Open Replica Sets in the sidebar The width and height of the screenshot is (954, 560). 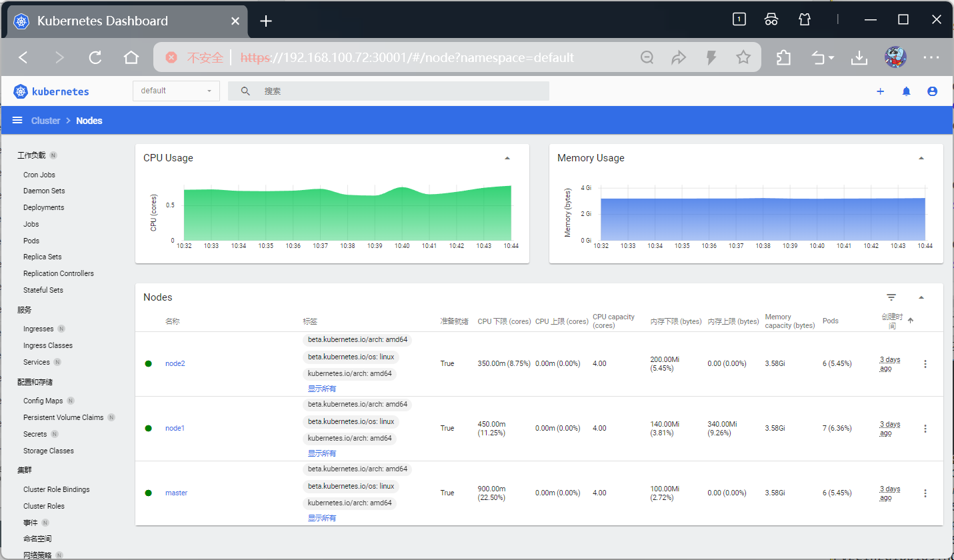[43, 257]
